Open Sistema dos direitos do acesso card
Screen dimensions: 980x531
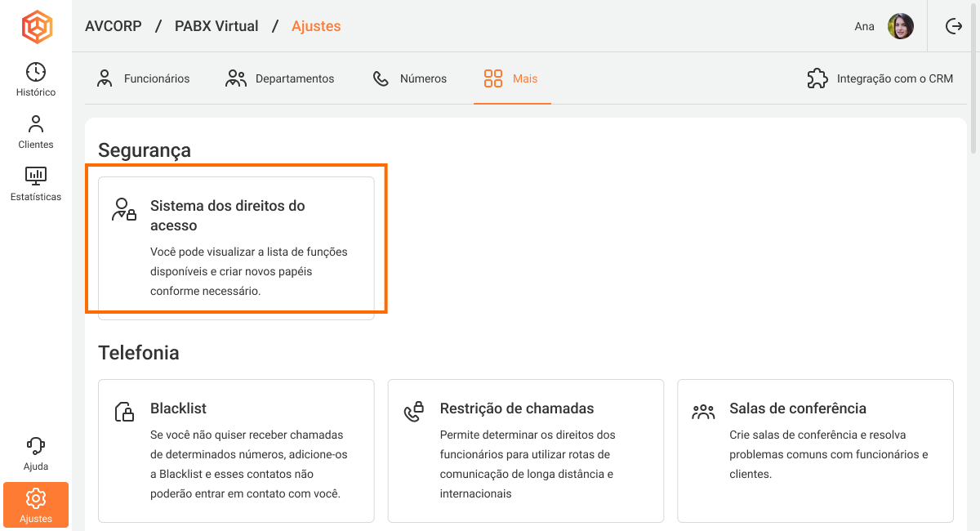pyautogui.click(x=236, y=248)
